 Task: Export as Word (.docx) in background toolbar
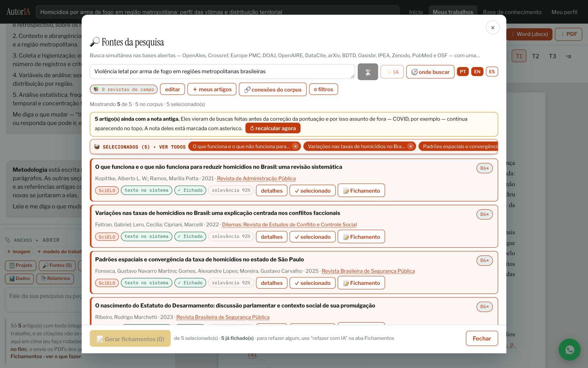(x=529, y=34)
